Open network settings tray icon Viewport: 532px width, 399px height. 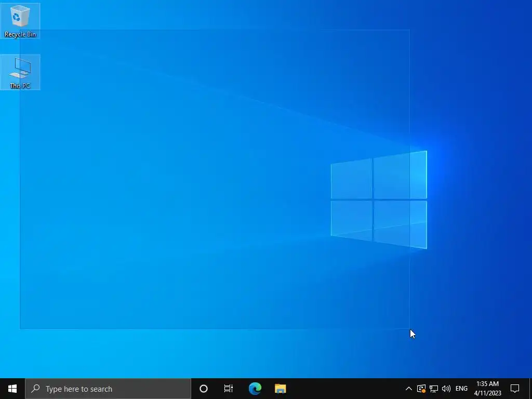coord(434,389)
